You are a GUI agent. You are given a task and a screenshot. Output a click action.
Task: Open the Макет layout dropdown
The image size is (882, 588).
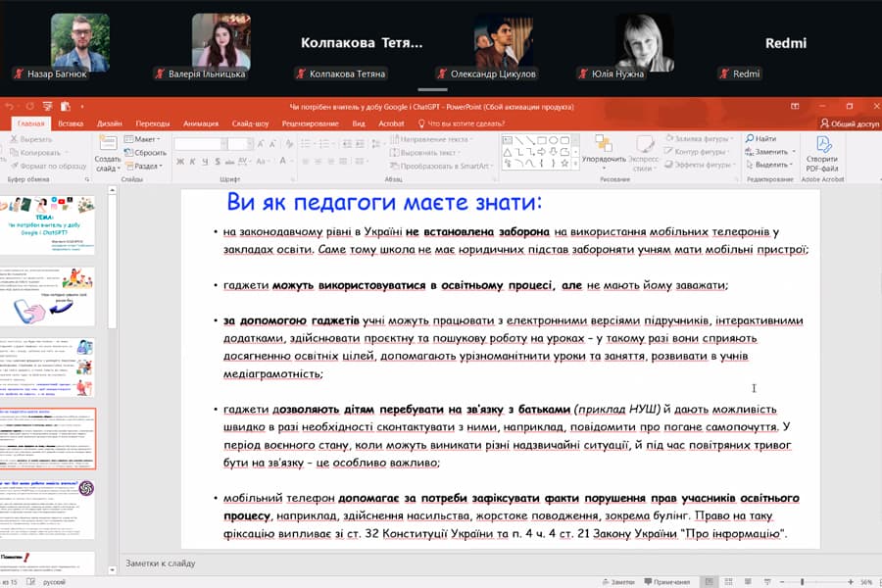click(x=145, y=138)
